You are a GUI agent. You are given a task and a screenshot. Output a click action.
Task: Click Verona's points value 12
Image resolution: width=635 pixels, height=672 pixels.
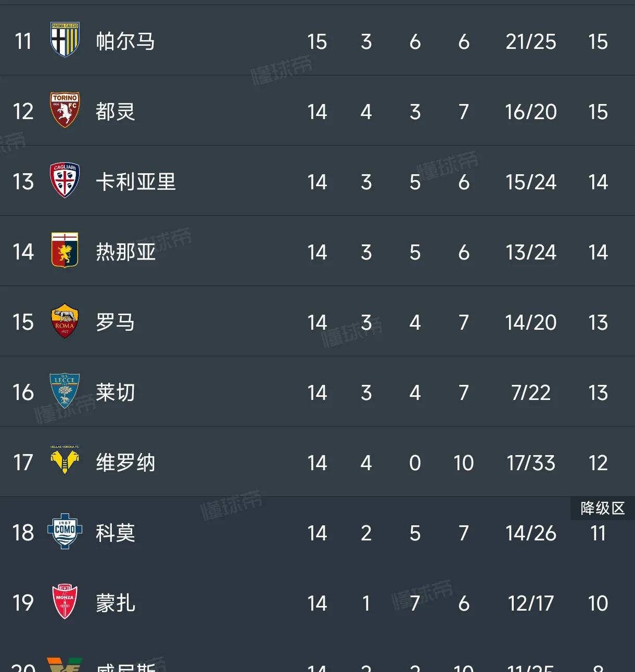tap(598, 462)
